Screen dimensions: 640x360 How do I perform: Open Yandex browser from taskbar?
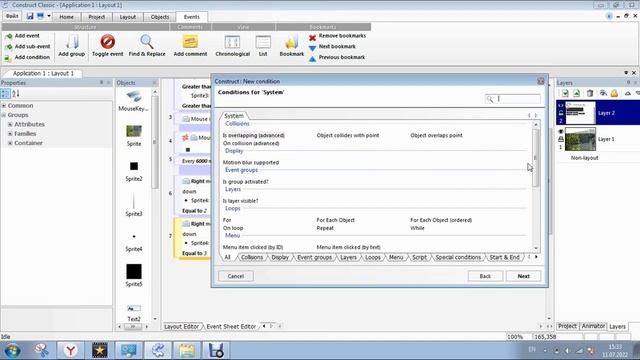tap(70, 350)
